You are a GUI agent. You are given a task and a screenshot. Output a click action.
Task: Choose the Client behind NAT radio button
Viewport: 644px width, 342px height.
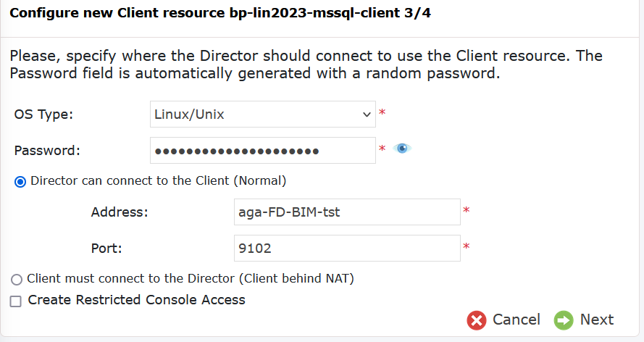[x=17, y=280]
